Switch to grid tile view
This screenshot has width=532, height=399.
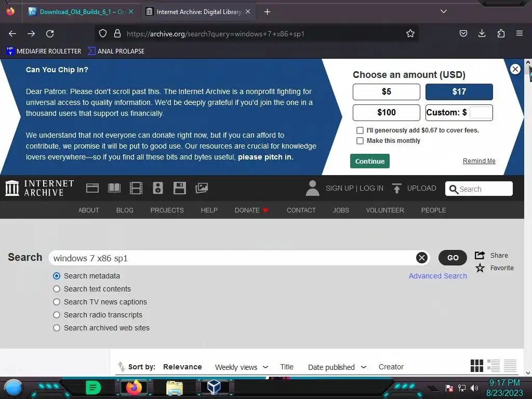pyautogui.click(x=477, y=366)
